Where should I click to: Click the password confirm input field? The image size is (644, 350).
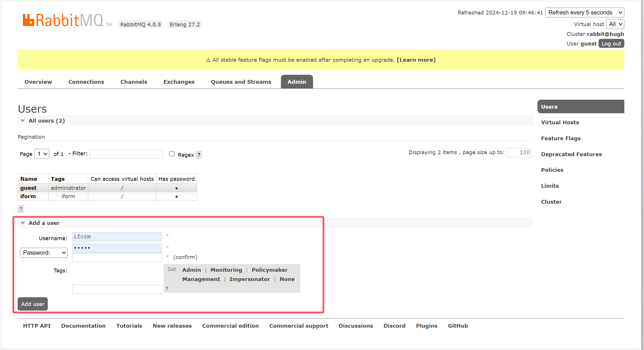click(117, 258)
